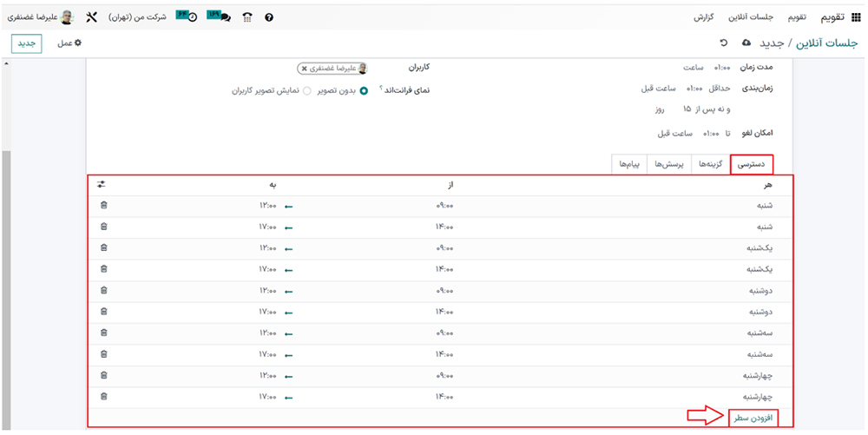Select the نمایش تصویر کاربران radio option
Viewport: 868px width, 435px height.
(x=306, y=91)
